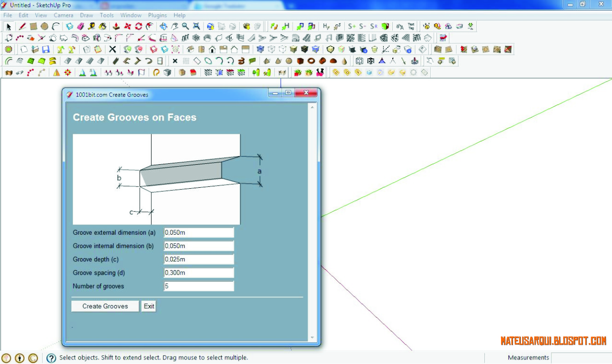The height and width of the screenshot is (364, 612).
Task: Pick the red pencil Line tool
Action: pyautogui.click(x=22, y=26)
